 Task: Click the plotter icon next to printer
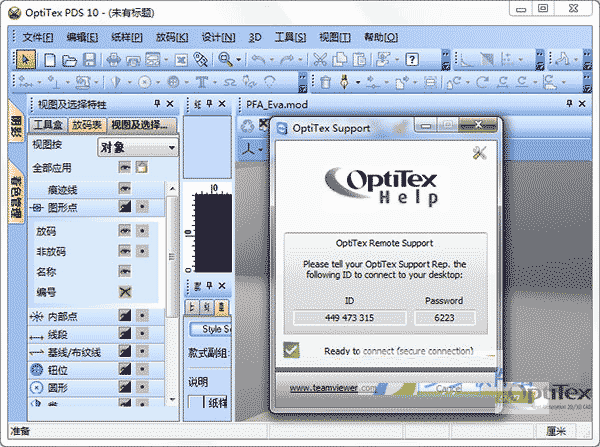[x=134, y=60]
